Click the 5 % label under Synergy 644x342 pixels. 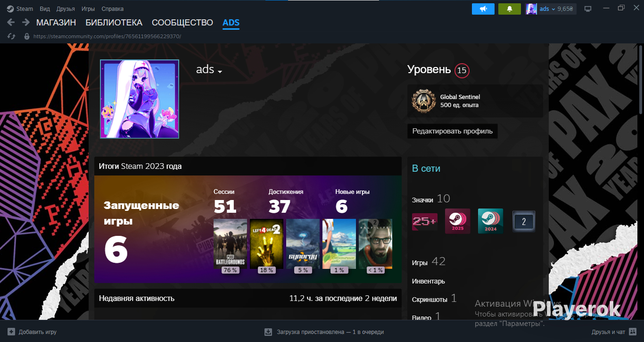coord(303,270)
